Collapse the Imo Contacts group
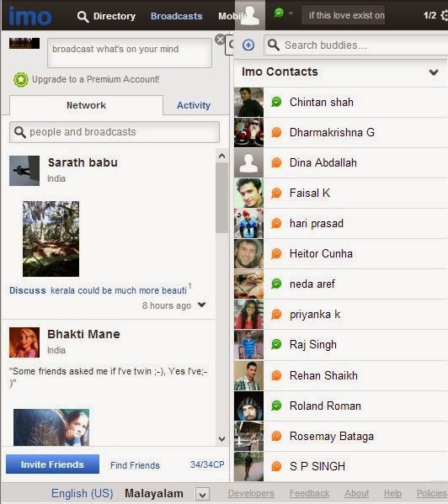The width and height of the screenshot is (448, 504). pos(434,72)
